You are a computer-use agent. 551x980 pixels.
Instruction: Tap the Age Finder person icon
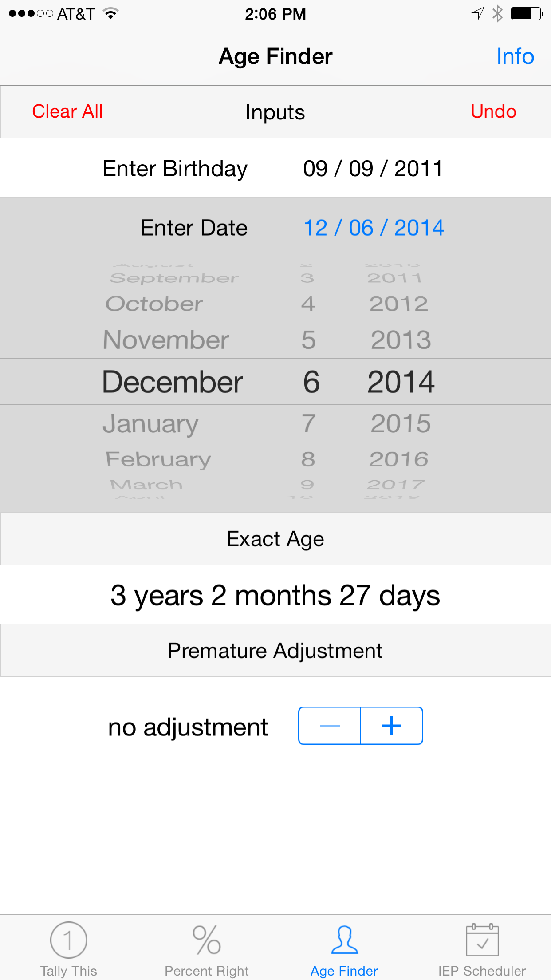pos(344,940)
